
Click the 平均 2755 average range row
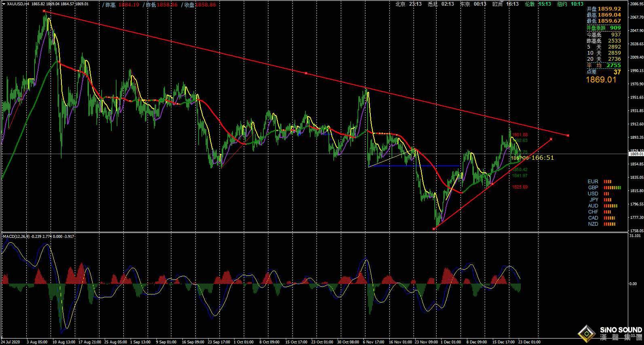point(604,66)
